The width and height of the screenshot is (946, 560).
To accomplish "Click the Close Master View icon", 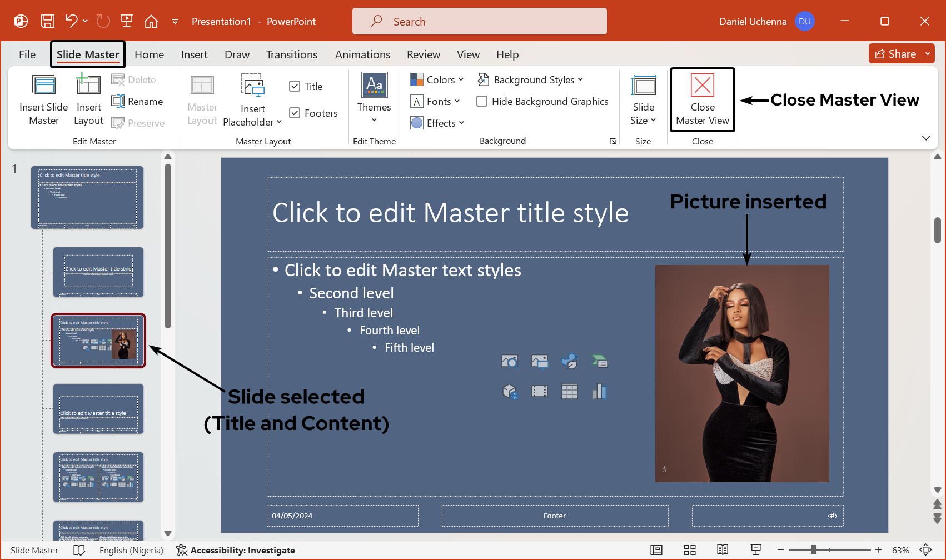I will tap(702, 86).
